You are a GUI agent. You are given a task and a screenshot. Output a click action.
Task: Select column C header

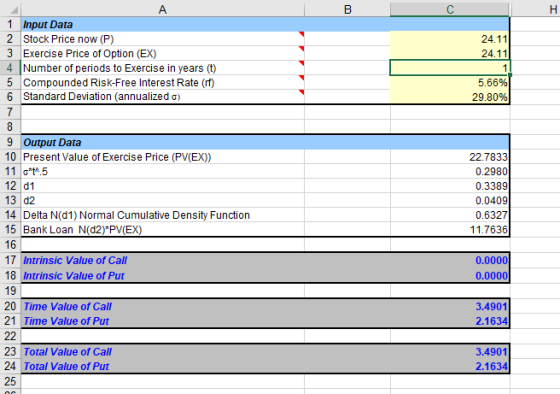click(x=450, y=9)
